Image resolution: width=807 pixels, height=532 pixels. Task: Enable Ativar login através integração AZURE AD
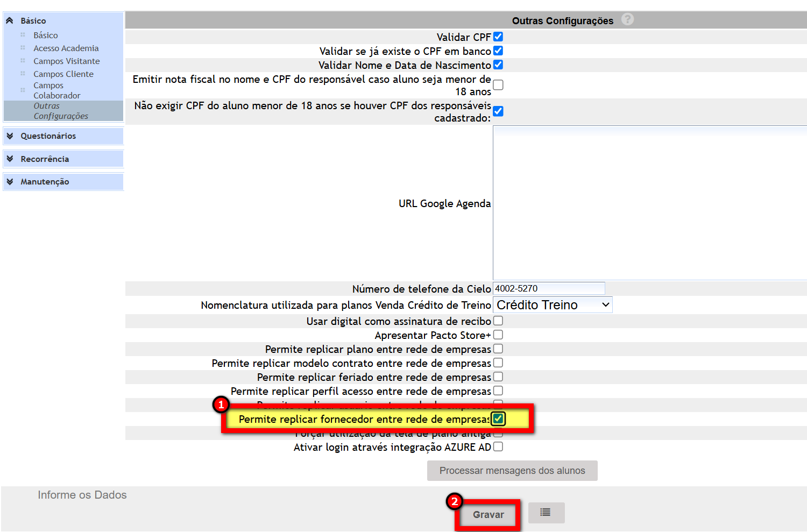[x=498, y=446]
